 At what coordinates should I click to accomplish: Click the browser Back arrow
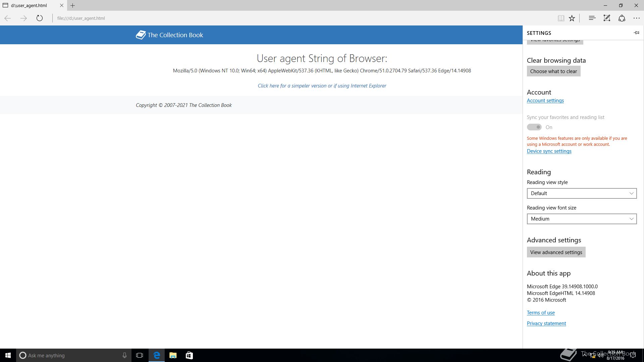[x=8, y=18]
